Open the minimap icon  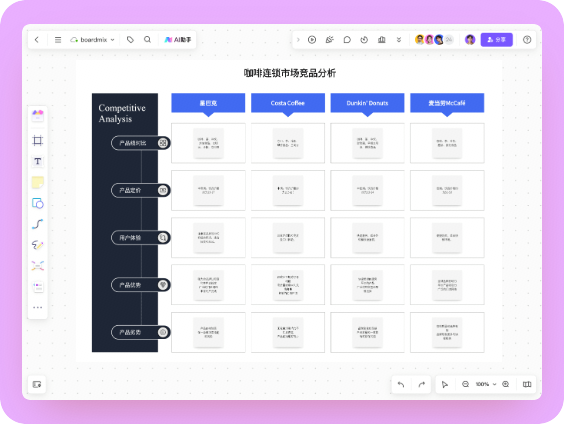click(527, 384)
